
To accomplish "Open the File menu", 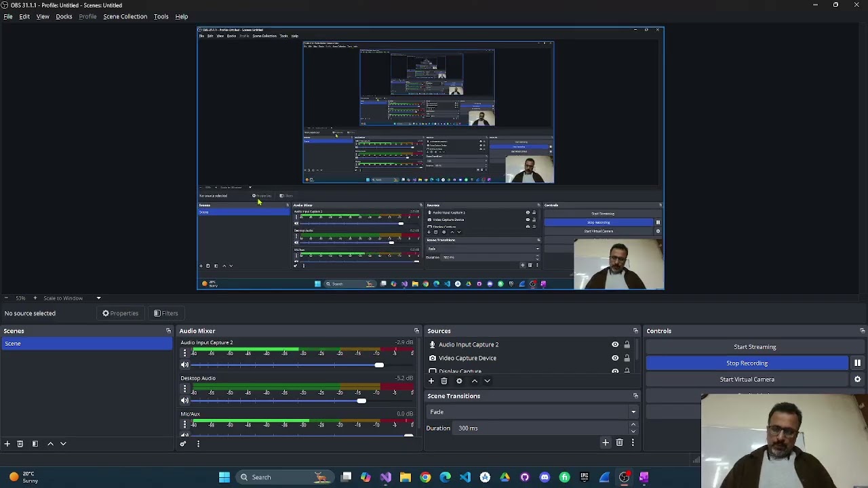I will click(8, 16).
